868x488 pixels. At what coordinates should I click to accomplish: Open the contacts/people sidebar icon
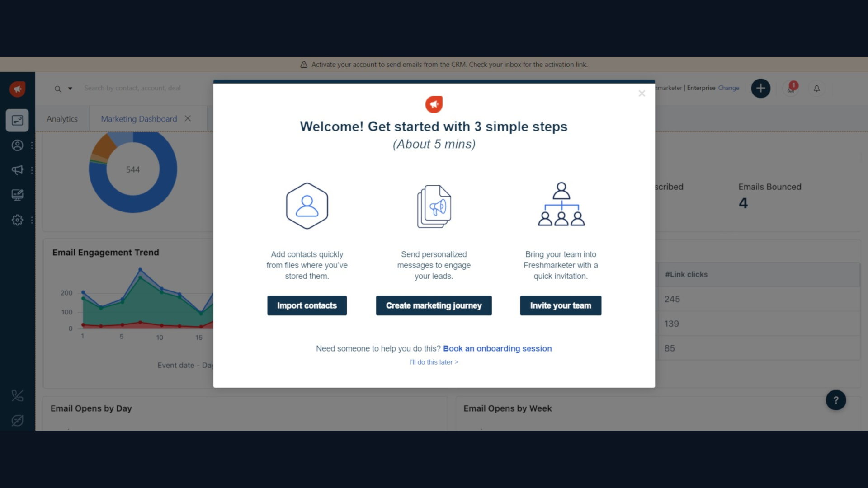pyautogui.click(x=17, y=145)
